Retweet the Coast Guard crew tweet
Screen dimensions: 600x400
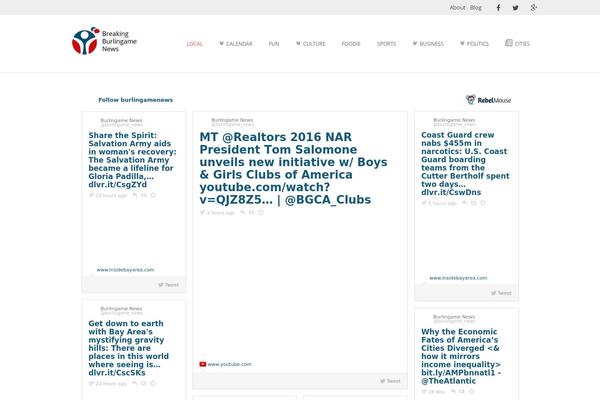coord(473,203)
